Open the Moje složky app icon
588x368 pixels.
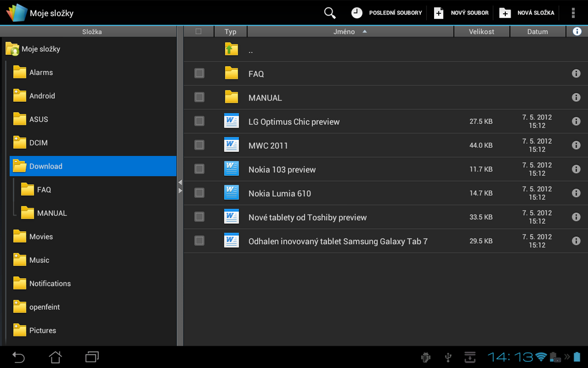(x=16, y=12)
